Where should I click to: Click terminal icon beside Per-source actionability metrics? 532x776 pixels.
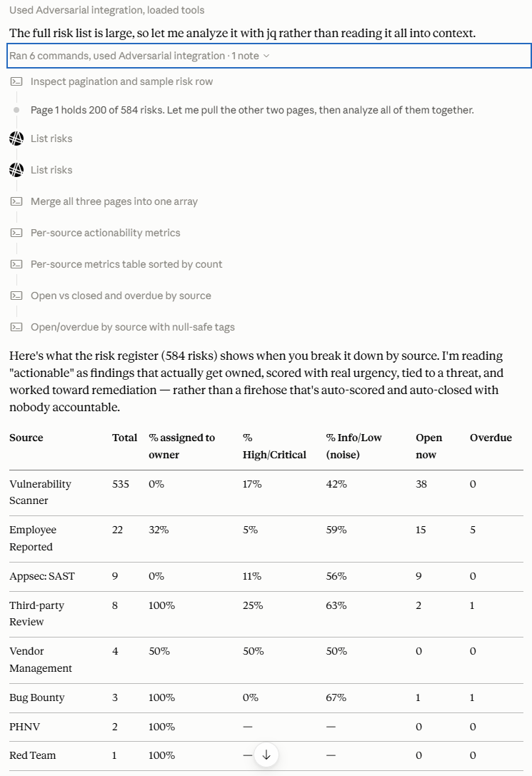pyautogui.click(x=16, y=233)
